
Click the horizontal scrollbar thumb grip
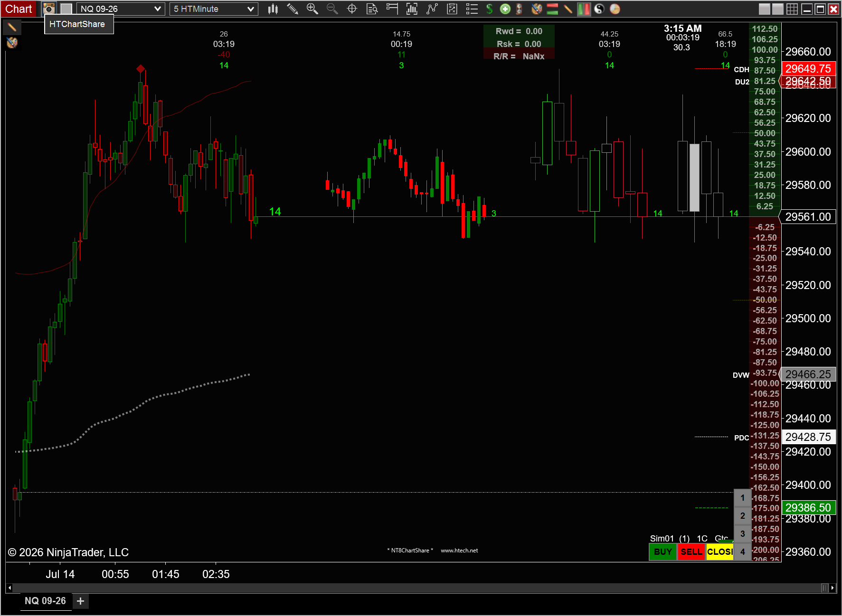pyautogui.click(x=824, y=588)
